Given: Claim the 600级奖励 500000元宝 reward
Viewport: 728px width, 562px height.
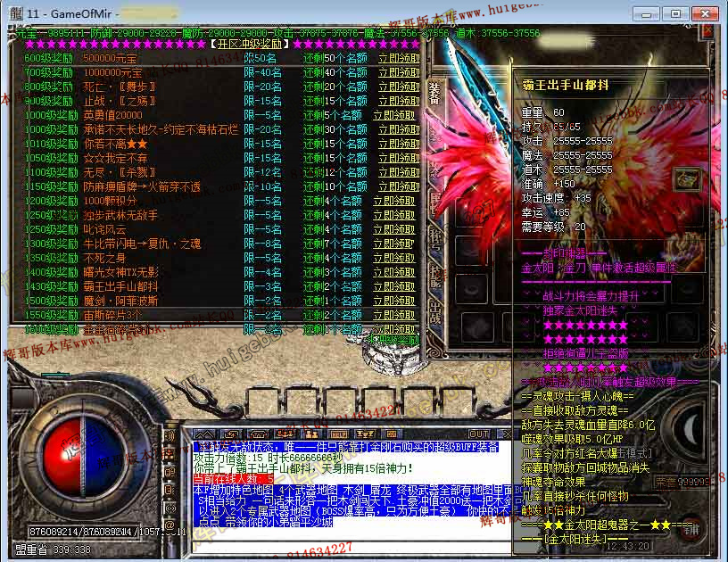Looking at the screenshot, I should tap(399, 59).
